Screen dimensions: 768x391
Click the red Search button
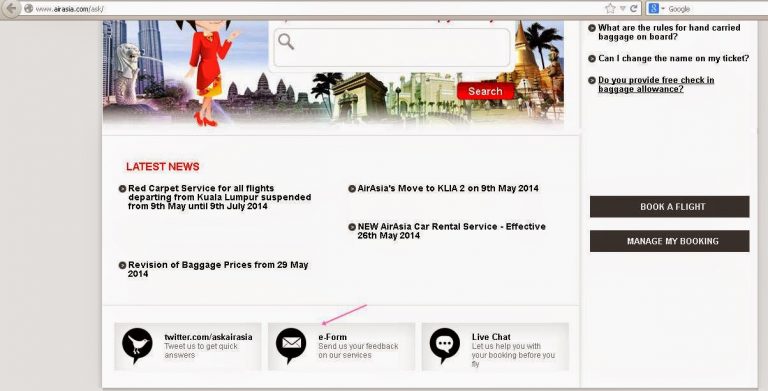(x=485, y=91)
